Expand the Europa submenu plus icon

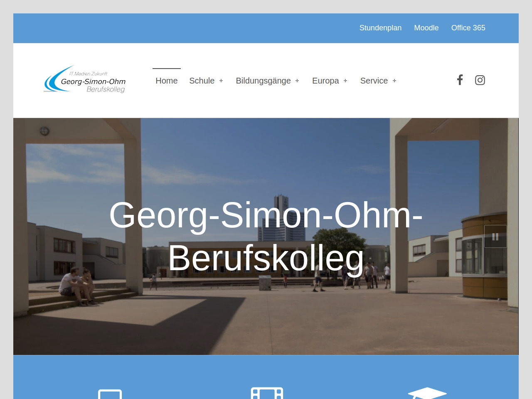coord(345,81)
